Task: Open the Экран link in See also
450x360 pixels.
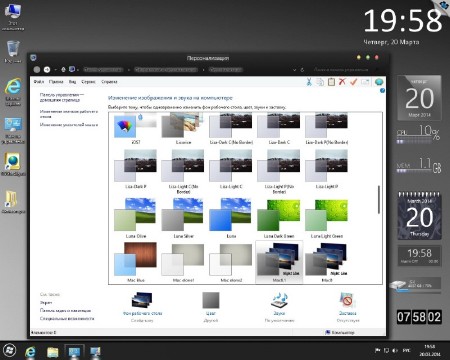Action: 46,302
